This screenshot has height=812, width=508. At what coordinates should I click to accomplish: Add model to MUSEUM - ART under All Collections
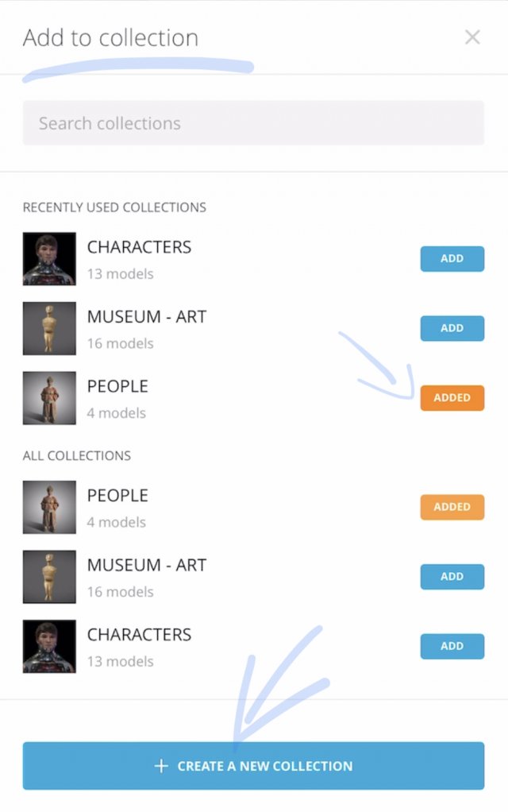(x=452, y=576)
